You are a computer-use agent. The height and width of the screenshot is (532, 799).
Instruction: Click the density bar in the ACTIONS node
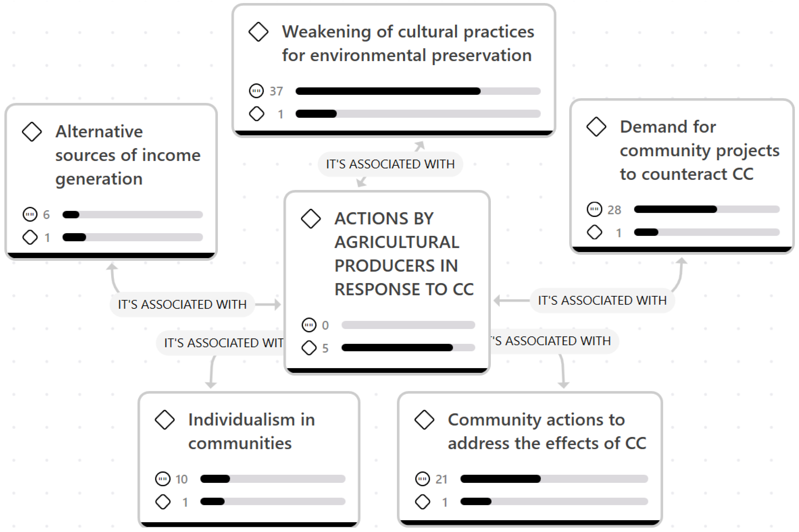(x=408, y=348)
